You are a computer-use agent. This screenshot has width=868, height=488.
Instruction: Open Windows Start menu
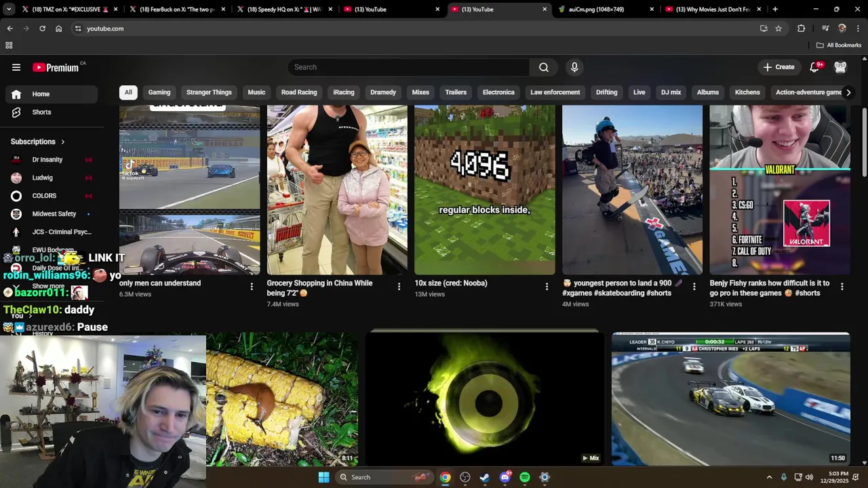pyautogui.click(x=324, y=477)
